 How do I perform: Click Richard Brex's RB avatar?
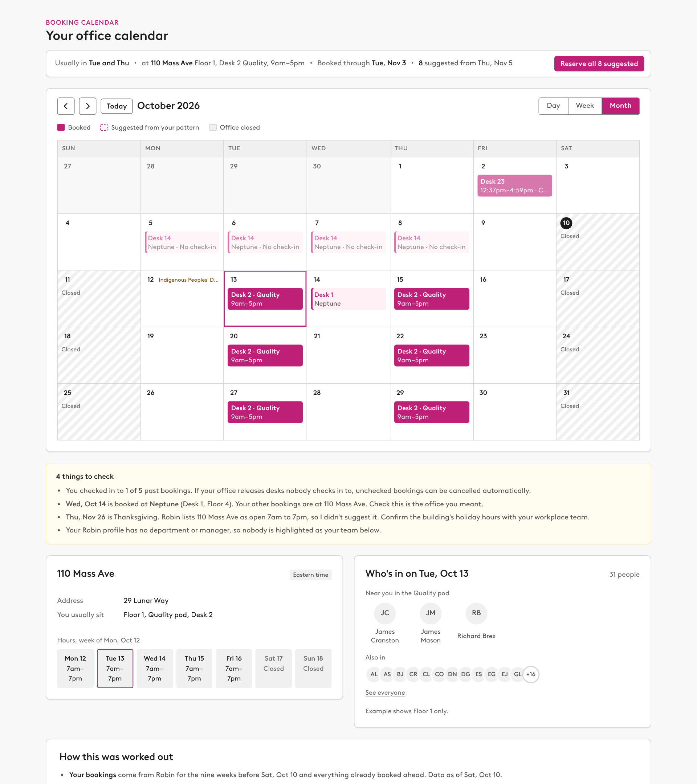[x=476, y=613]
